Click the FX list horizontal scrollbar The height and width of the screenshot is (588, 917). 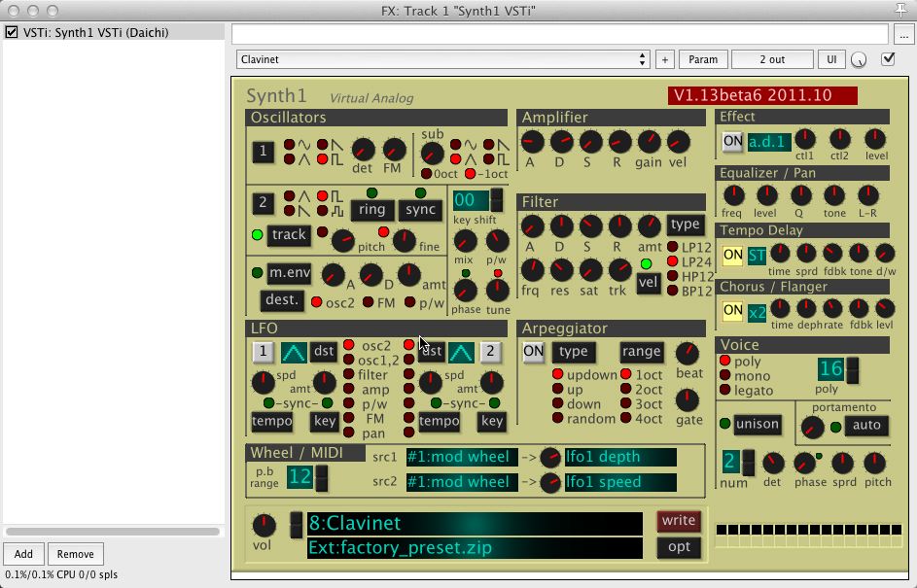113,532
